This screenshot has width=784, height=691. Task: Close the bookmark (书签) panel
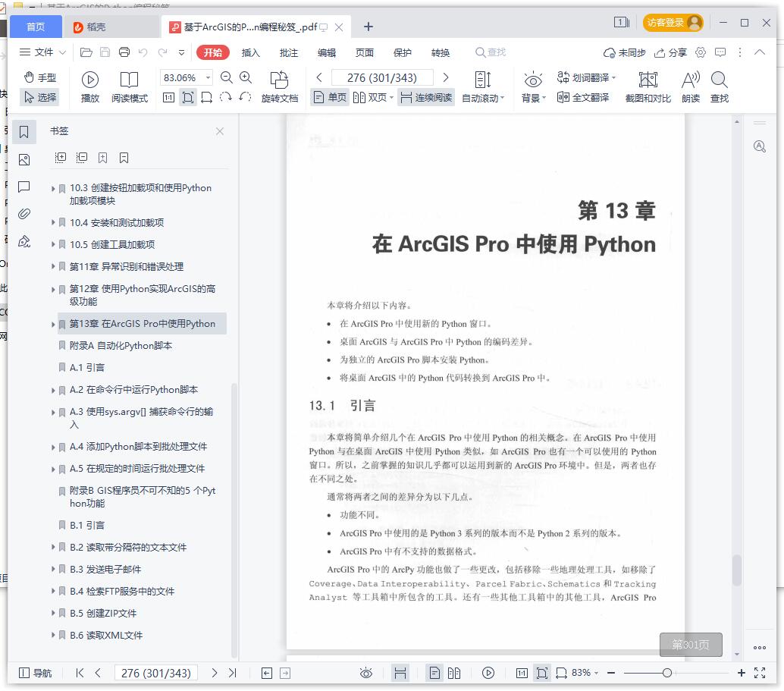(219, 131)
